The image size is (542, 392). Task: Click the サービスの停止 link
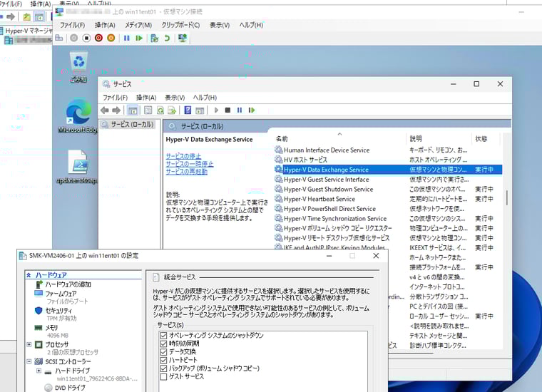click(x=183, y=156)
